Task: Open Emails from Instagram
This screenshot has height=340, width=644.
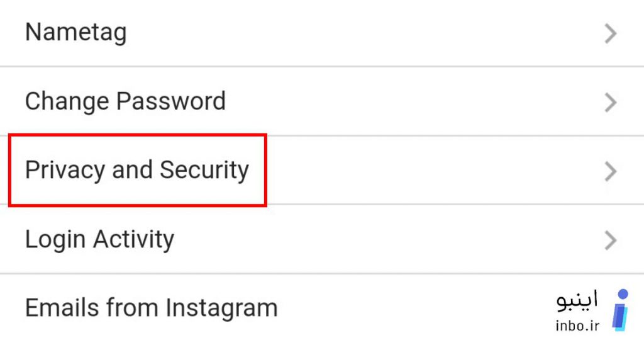Action: coord(322,307)
